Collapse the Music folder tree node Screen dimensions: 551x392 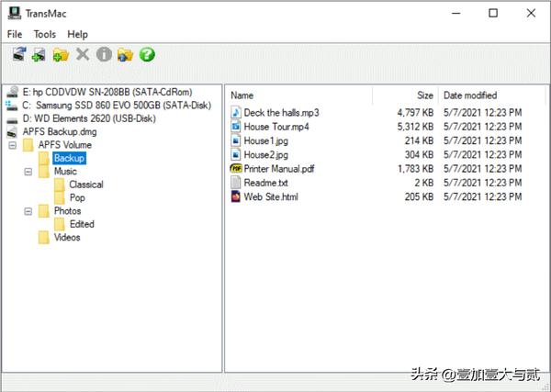pyautogui.click(x=28, y=172)
